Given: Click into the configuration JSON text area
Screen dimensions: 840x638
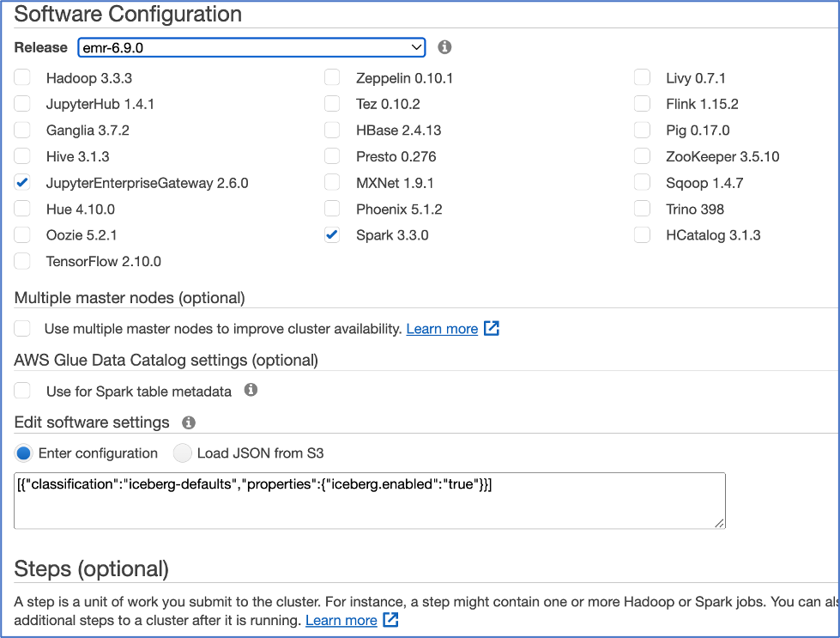Looking at the screenshot, I should tap(370, 501).
